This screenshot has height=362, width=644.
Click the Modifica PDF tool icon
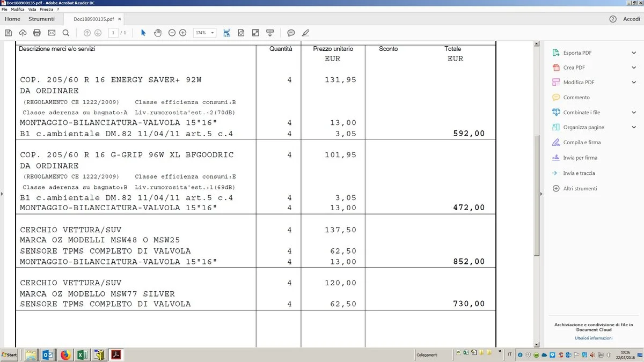[x=555, y=83]
